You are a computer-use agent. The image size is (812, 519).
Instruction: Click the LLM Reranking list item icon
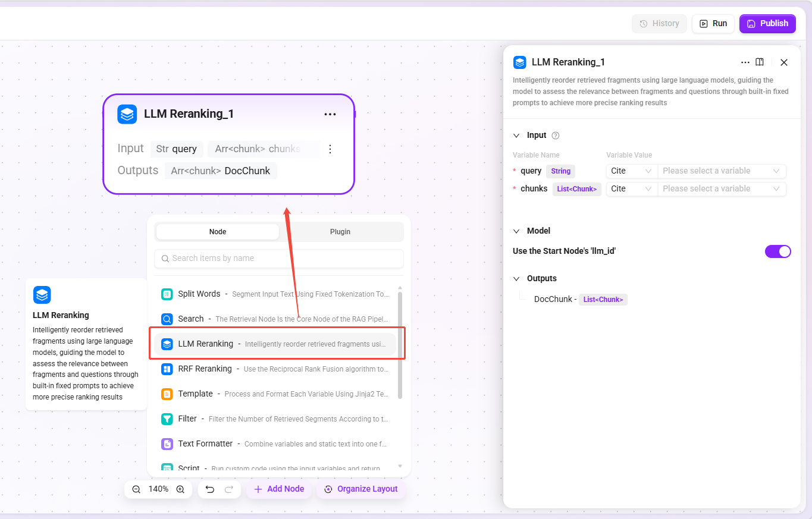(x=167, y=344)
